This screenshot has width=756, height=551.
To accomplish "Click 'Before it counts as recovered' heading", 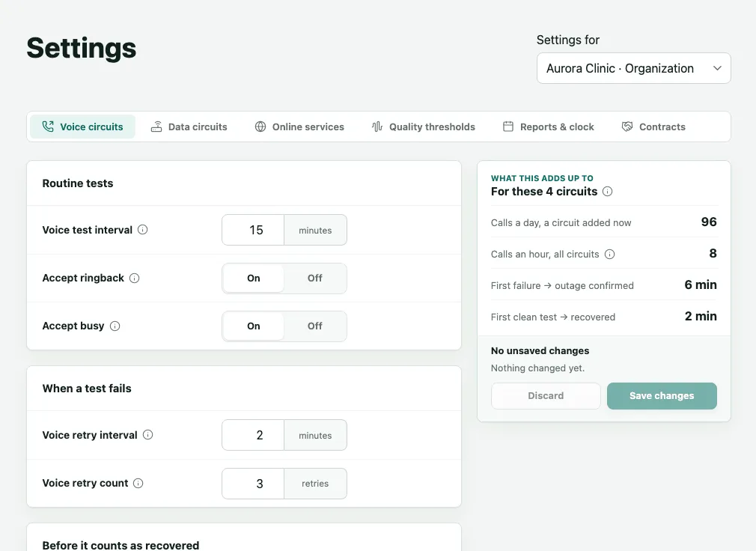I will (x=121, y=545).
